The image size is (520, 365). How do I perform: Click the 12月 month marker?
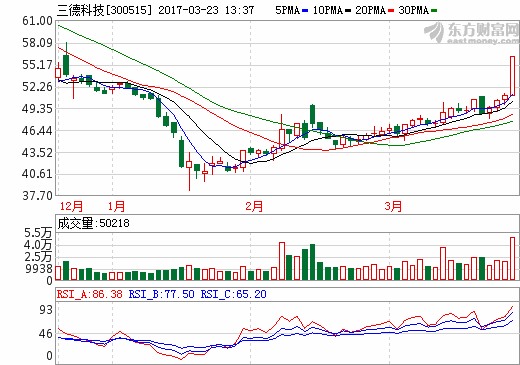(71, 206)
